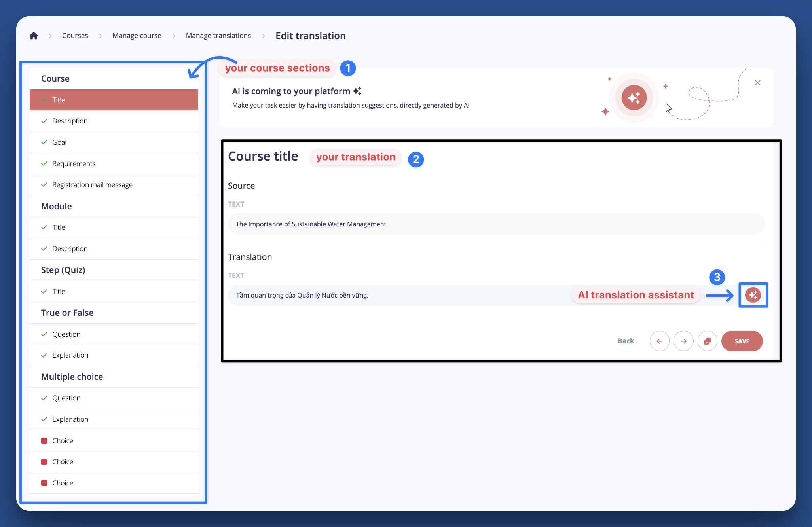Click the AI translation assistant sparkle icon

point(753,295)
